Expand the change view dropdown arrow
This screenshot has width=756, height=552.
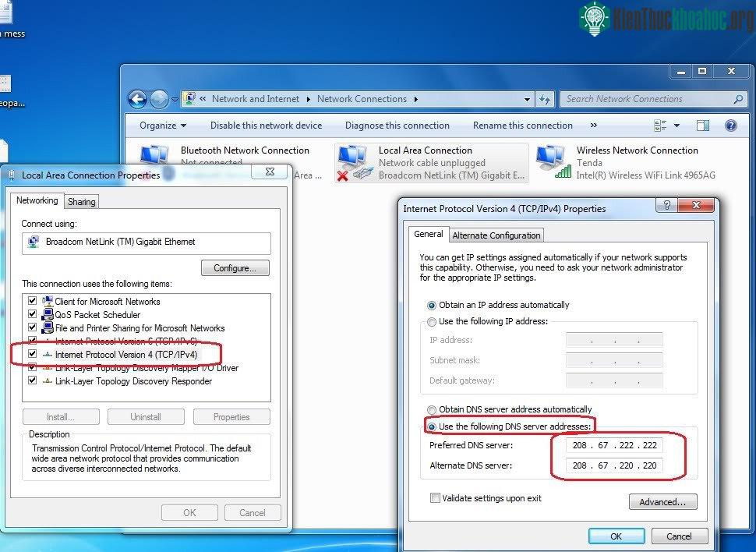tap(677, 126)
